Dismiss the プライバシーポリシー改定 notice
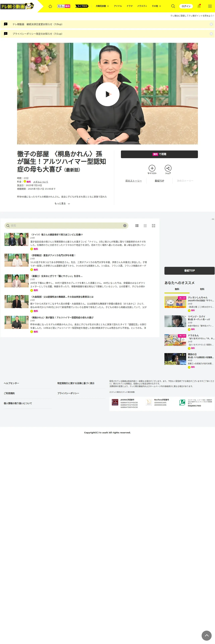215x644 pixels. pos(211,34)
